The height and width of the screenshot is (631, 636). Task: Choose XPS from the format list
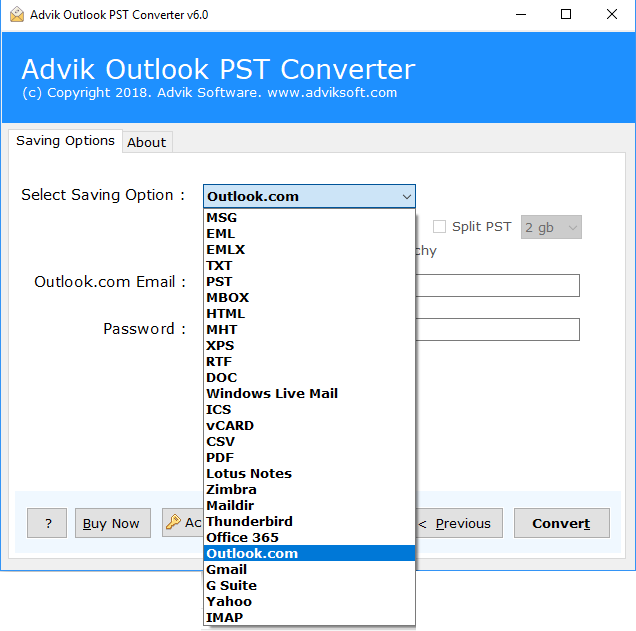tap(309, 346)
